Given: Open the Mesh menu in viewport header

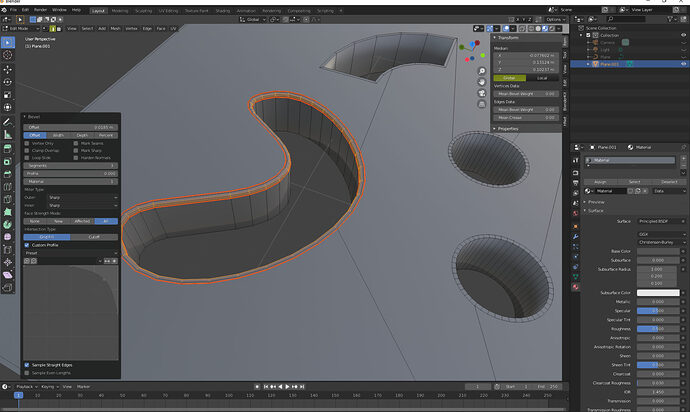Looking at the screenshot, I should pyautogui.click(x=115, y=29).
